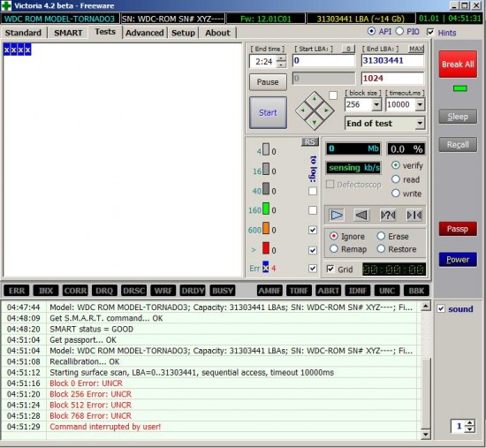This screenshot has height=448, width=486.
Task: Click the blue Power button
Action: (x=458, y=260)
